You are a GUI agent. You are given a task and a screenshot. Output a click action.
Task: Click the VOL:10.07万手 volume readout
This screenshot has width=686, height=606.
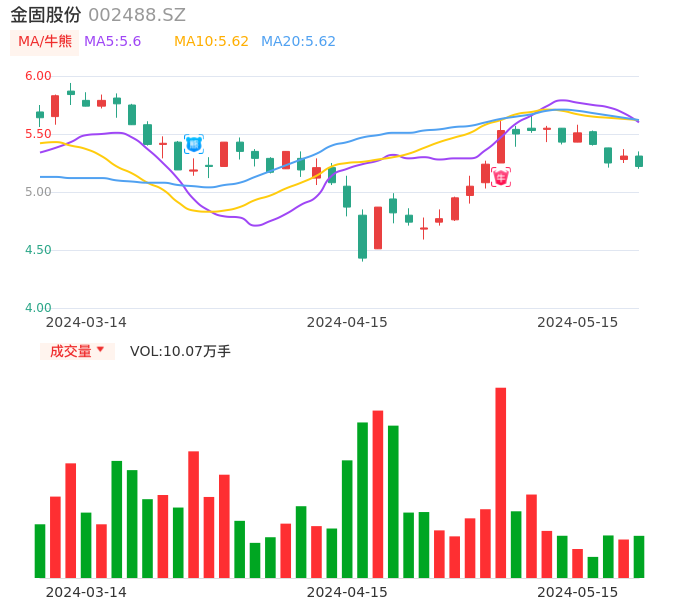180,351
